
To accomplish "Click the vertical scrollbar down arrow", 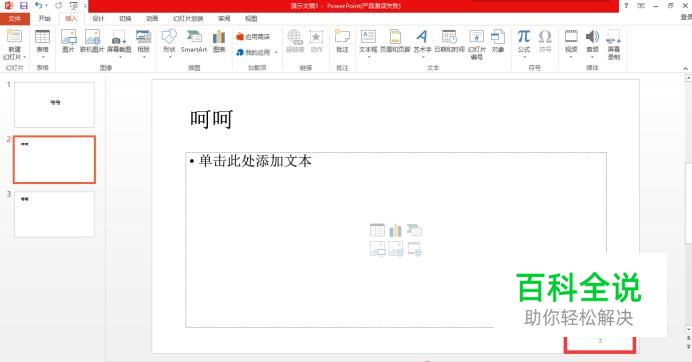I will pos(688,329).
